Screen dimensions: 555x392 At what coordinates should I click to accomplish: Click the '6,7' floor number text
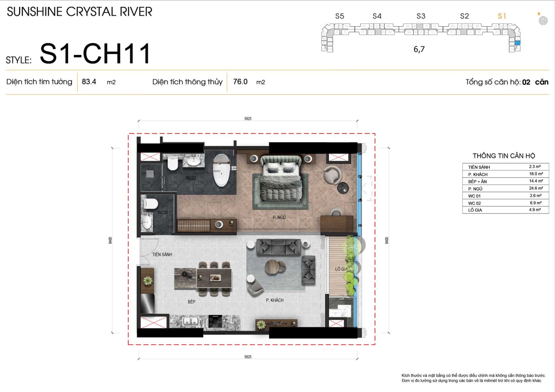pyautogui.click(x=419, y=49)
